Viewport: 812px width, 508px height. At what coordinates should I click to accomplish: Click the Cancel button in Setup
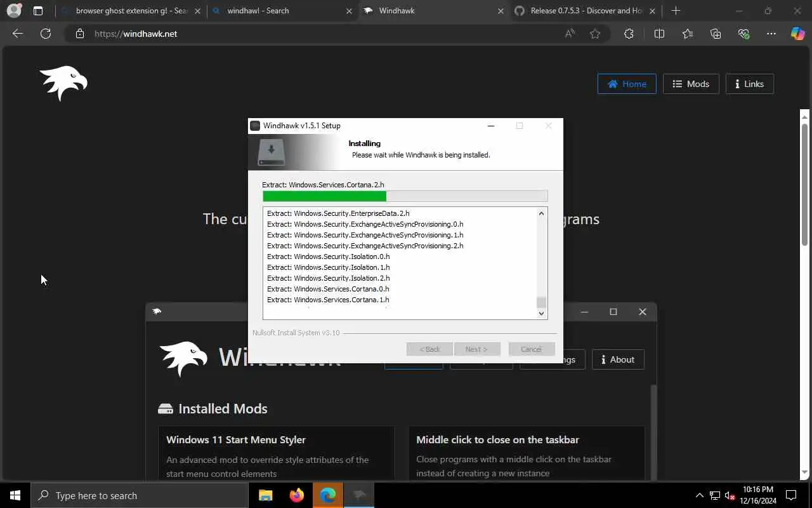(x=531, y=349)
